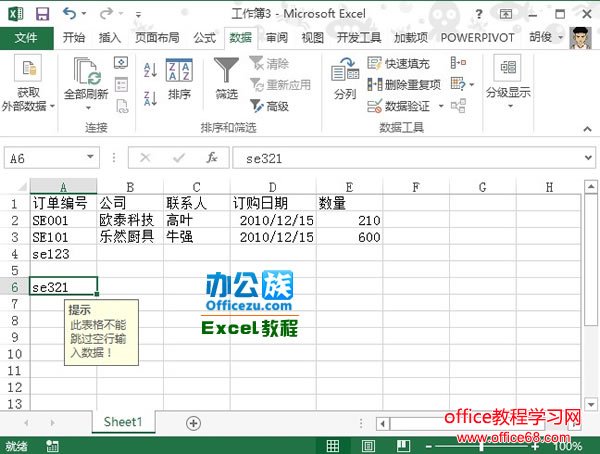Screen dimensions: 600x454
Task: Click the Clear filter icon
Action: click(256, 63)
